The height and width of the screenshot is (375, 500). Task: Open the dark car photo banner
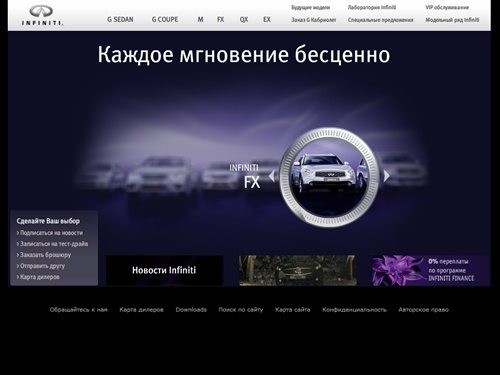[x=297, y=270]
